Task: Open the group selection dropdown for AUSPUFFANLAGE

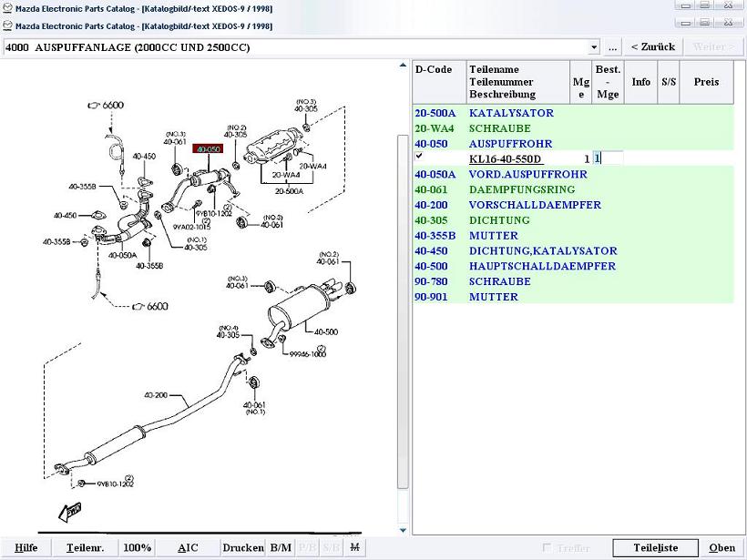Action: pos(594,47)
